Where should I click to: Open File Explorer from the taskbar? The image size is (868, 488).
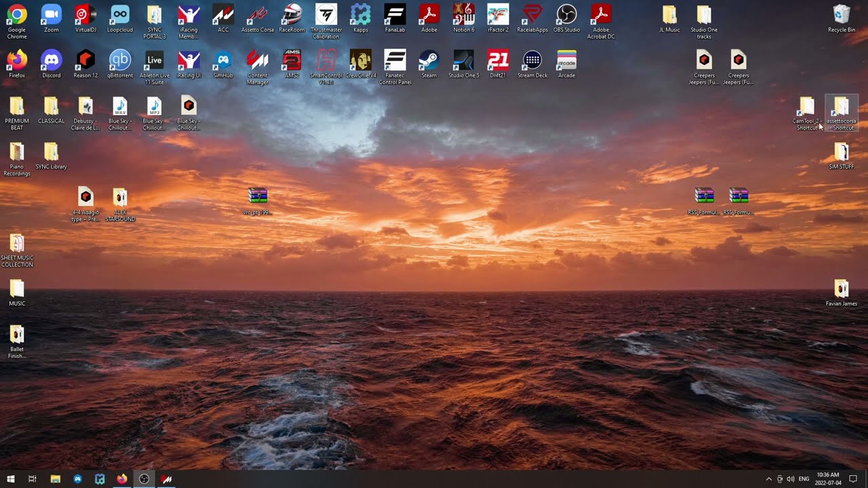coord(56,479)
